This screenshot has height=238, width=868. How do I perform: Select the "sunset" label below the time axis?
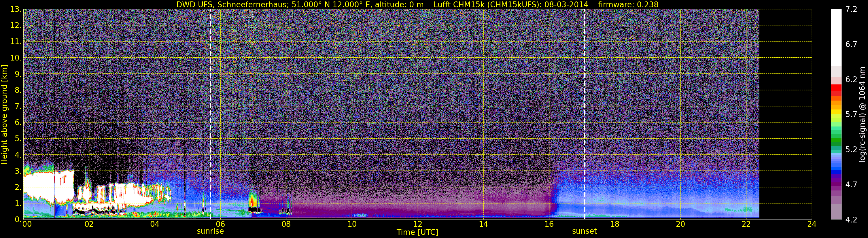coord(584,231)
